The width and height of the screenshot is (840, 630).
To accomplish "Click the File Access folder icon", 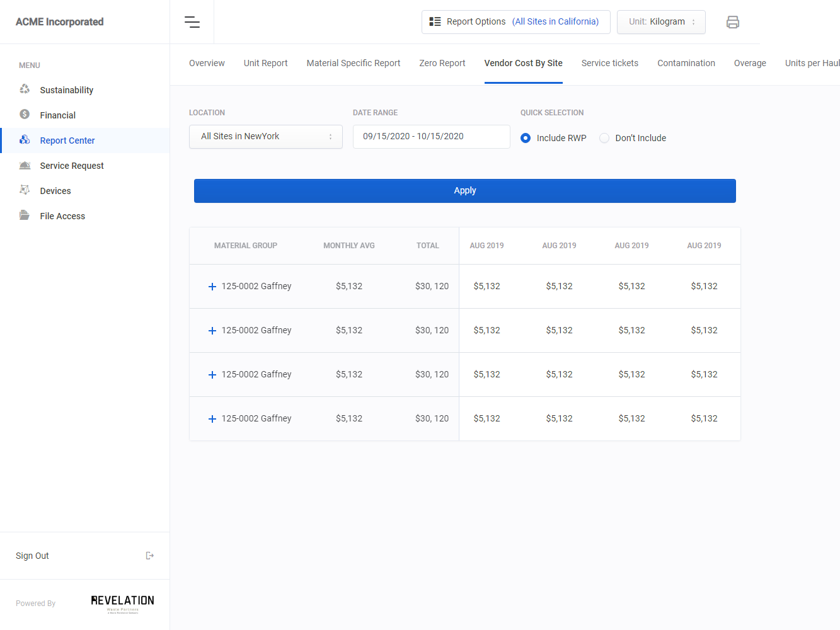I will [25, 215].
